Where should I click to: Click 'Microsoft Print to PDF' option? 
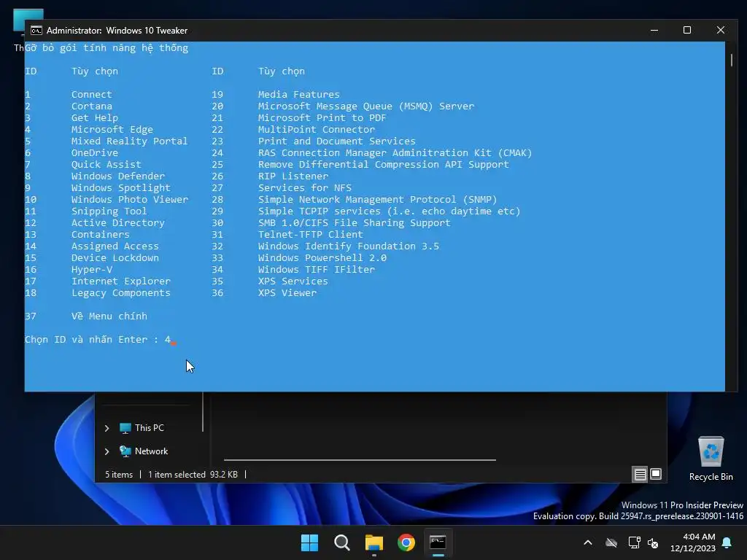pos(322,117)
